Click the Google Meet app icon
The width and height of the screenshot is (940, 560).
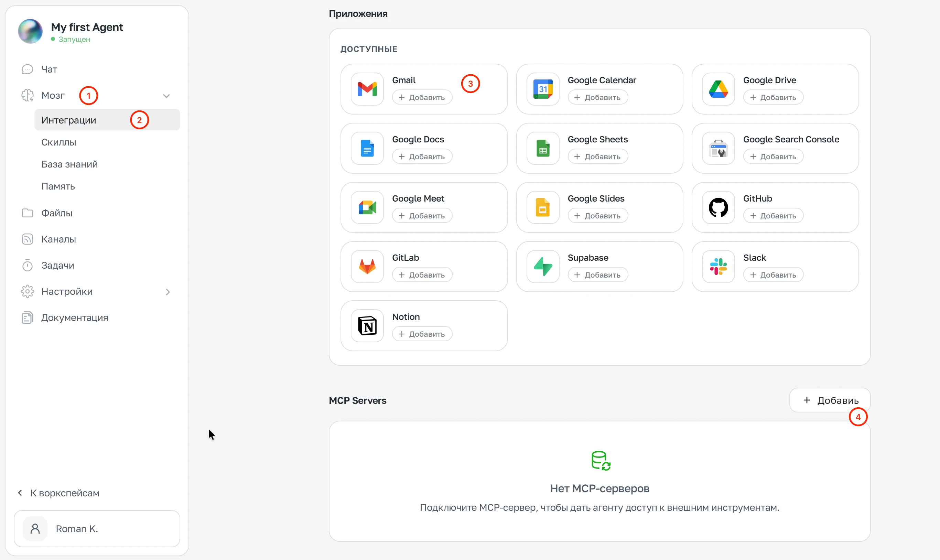tap(367, 207)
